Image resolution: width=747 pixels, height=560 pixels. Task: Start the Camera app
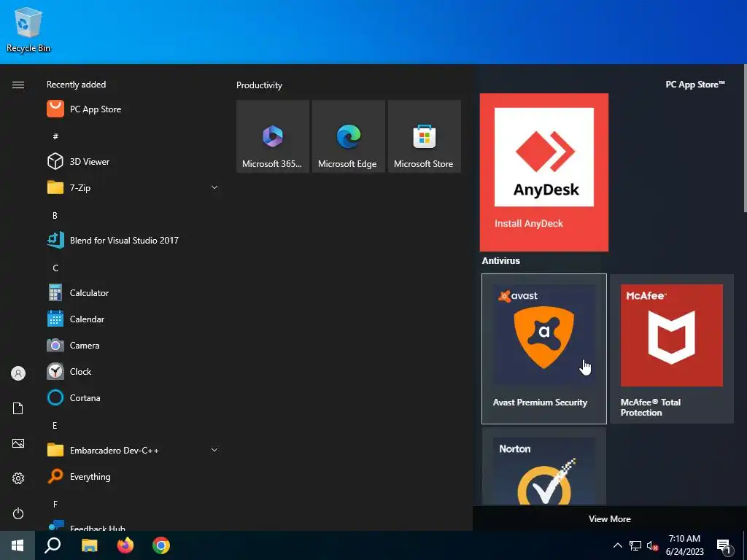click(133, 345)
